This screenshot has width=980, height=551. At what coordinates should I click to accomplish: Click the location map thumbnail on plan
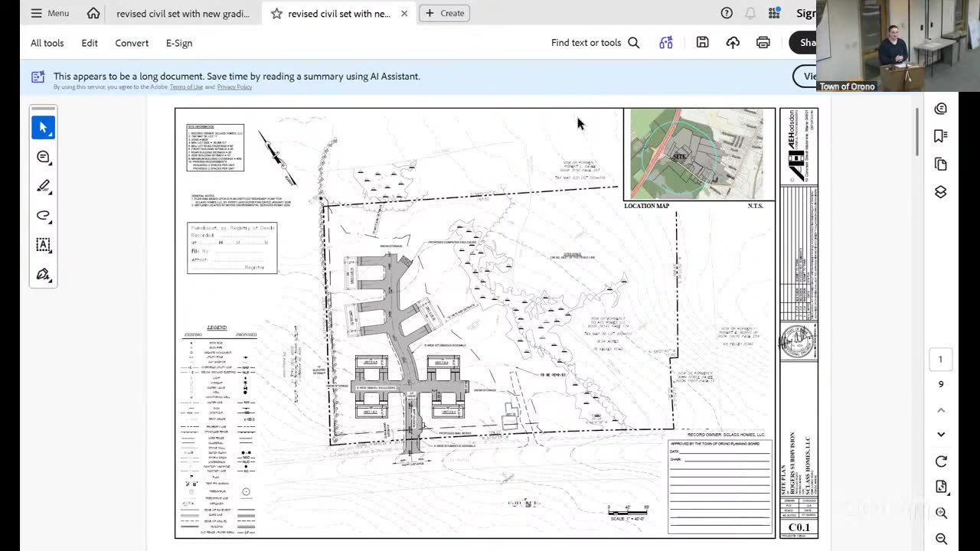tap(697, 154)
